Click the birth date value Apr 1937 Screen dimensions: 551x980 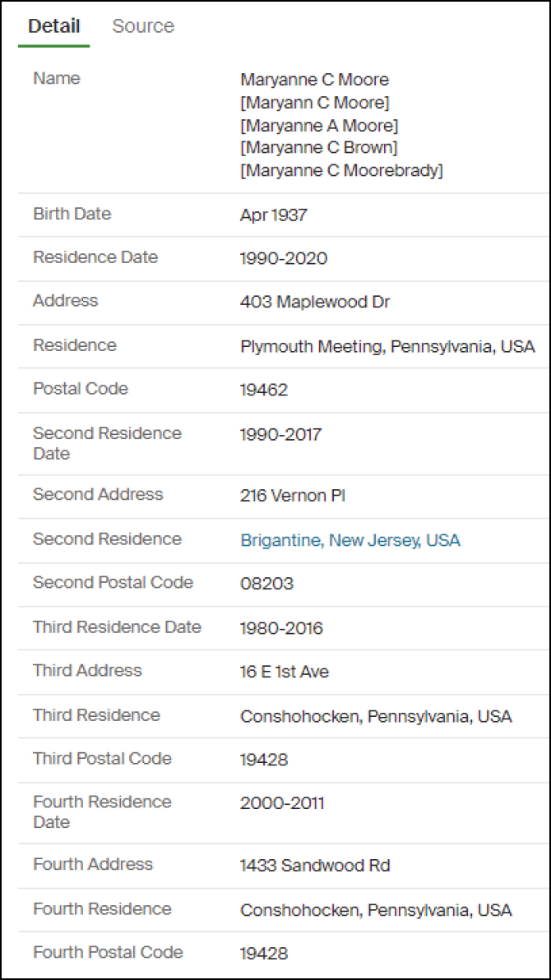[273, 215]
